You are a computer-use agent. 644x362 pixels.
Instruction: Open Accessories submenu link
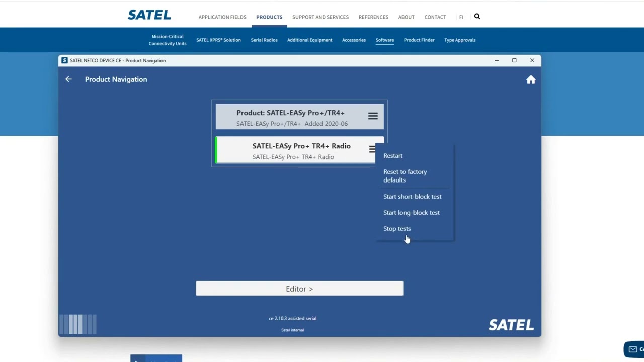(x=354, y=40)
